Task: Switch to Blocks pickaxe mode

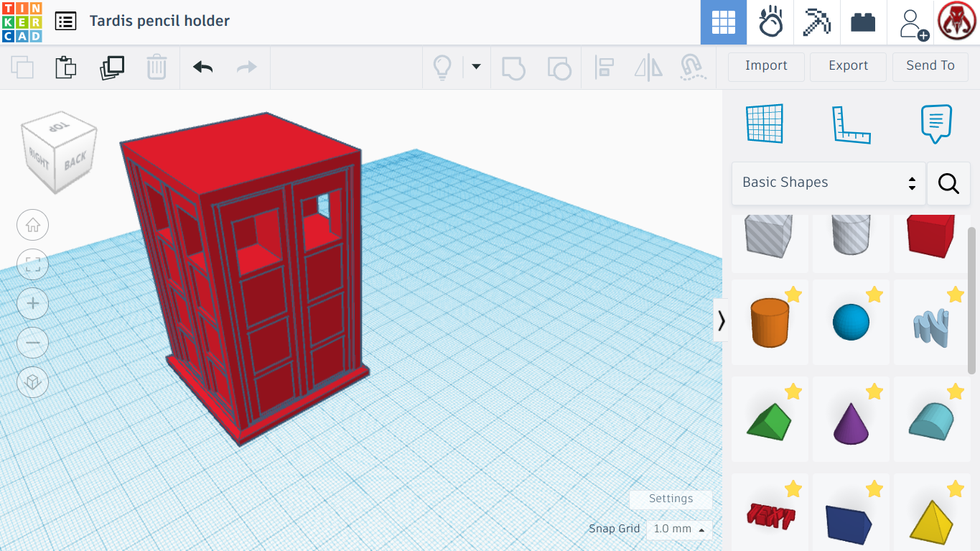Action: click(x=816, y=22)
